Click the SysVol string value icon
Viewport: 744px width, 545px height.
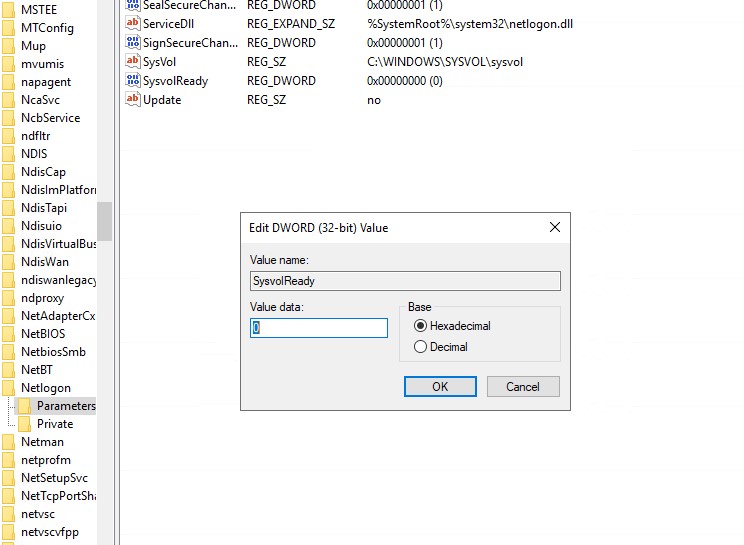(132, 61)
